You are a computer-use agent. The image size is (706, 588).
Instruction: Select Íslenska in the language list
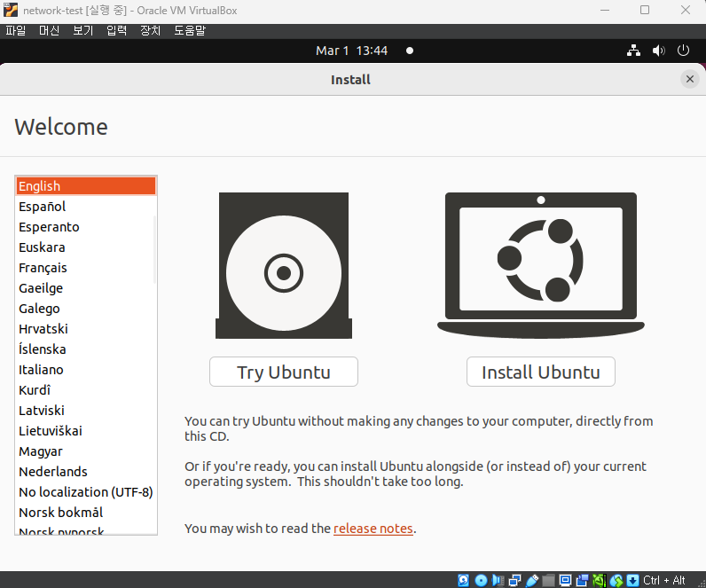[85, 349]
